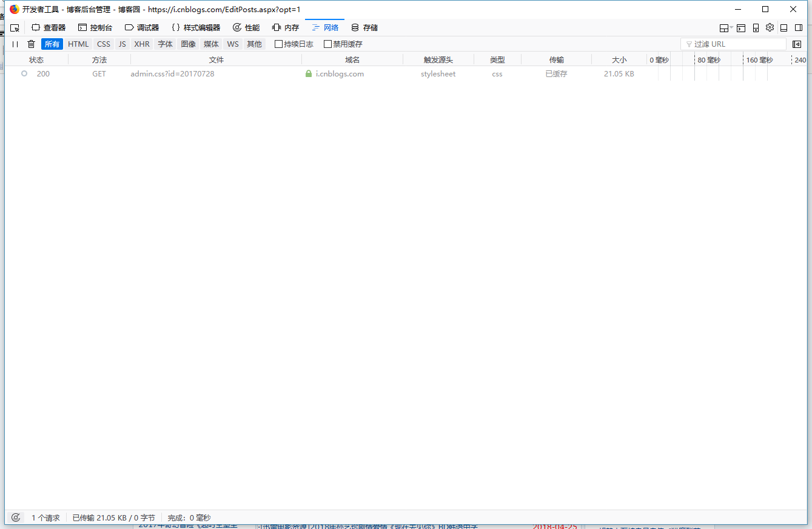The image size is (812, 529).
Task: Open the 内存 tab
Action: (286, 28)
